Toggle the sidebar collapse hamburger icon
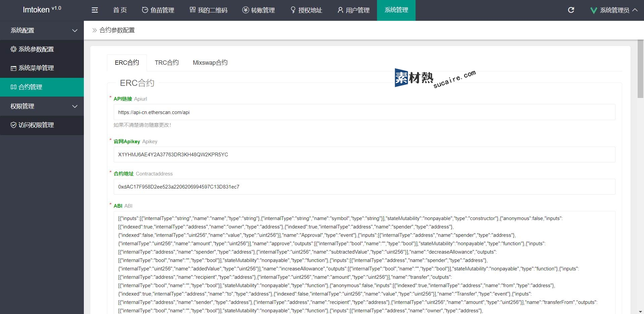This screenshot has height=314, width=644. 95,10
